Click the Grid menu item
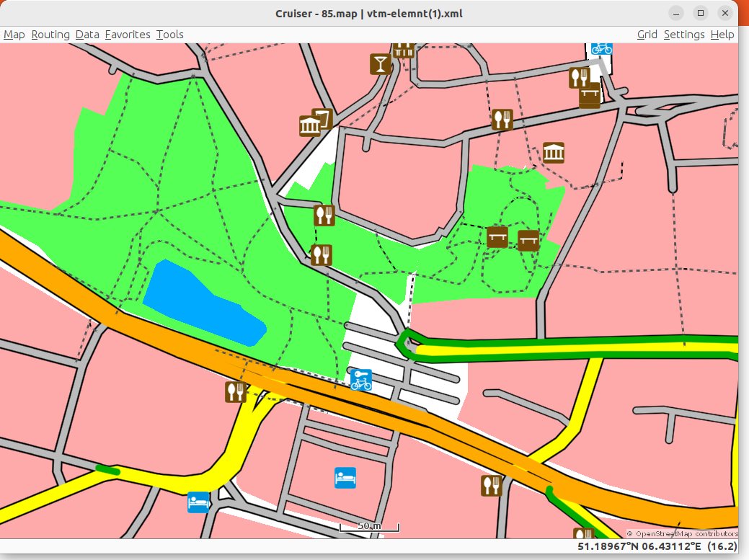 tap(647, 35)
